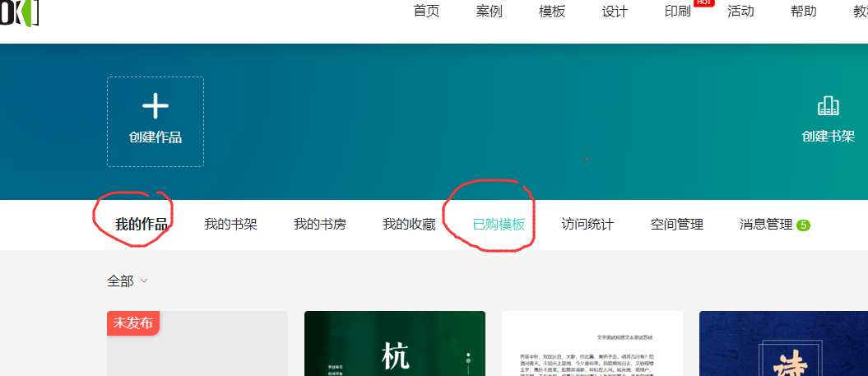The image size is (868, 376).
Task: Open 模板 in the top navigation
Action: tap(552, 12)
